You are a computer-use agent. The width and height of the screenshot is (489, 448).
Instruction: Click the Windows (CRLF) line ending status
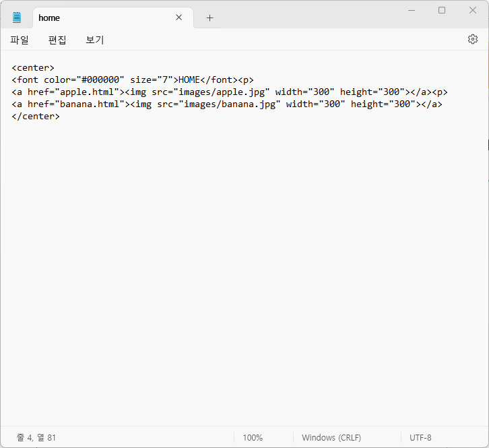point(331,437)
